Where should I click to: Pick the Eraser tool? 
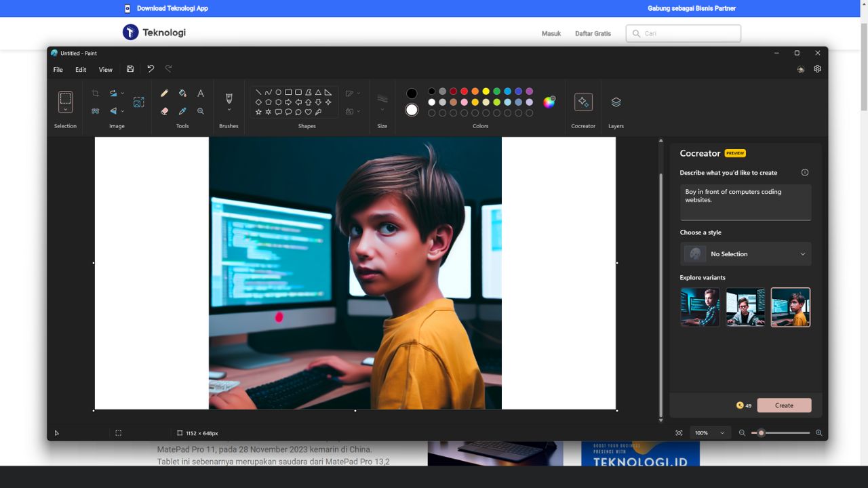point(165,110)
